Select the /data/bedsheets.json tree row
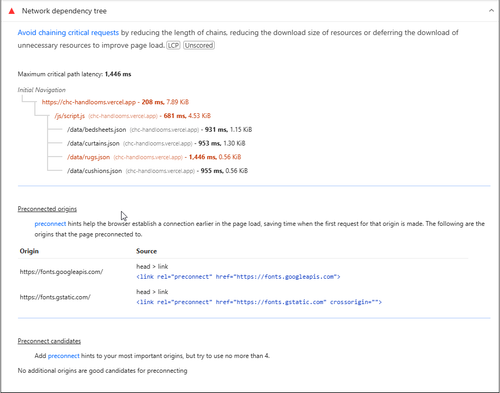This screenshot has height=393, width=500. 159,129
